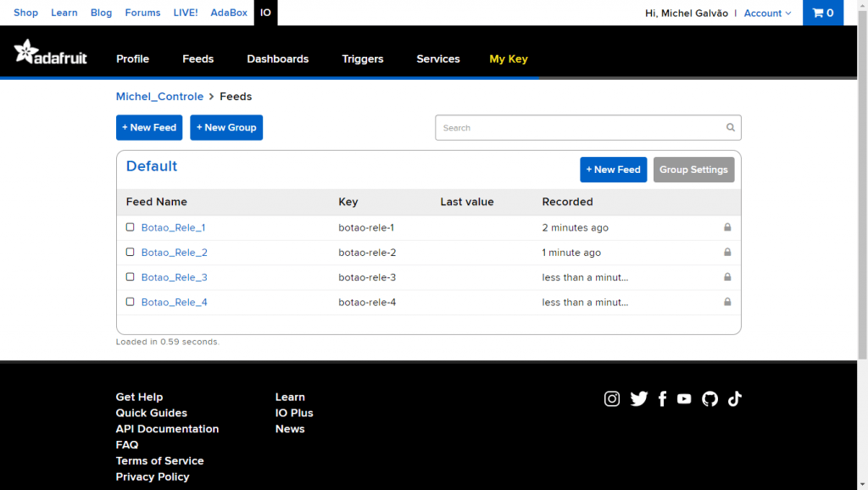Image resolution: width=868 pixels, height=490 pixels.
Task: Open Shop in top bar
Action: (25, 12)
